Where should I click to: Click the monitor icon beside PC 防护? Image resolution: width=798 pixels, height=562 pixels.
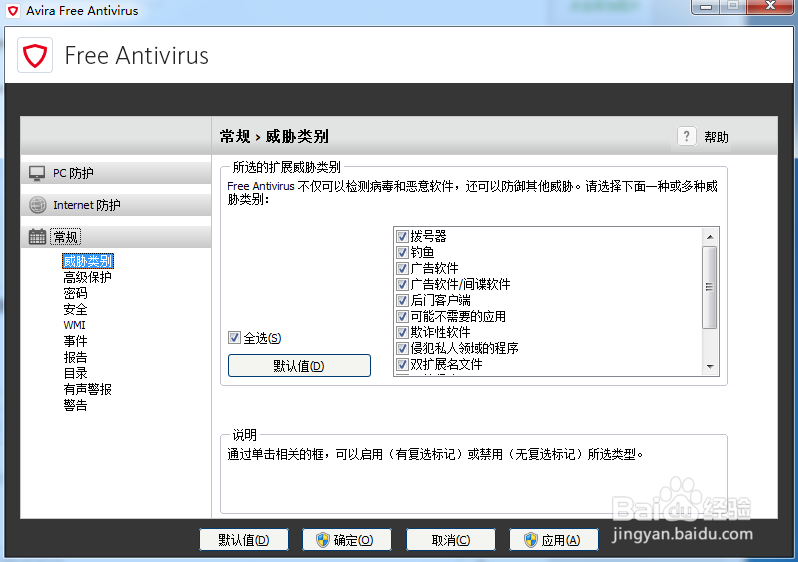point(37,173)
